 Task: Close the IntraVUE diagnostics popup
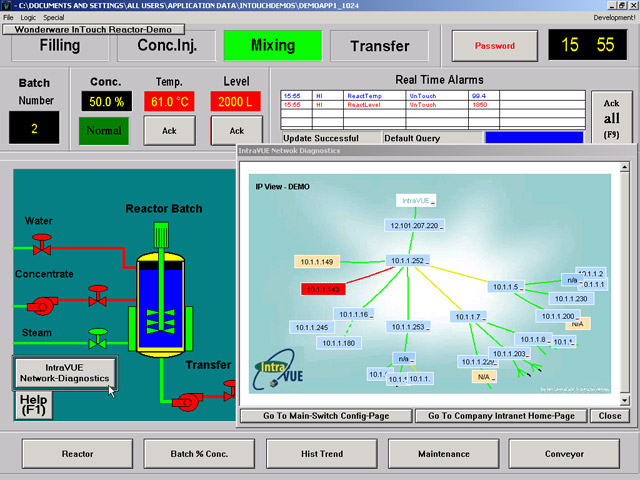[610, 416]
